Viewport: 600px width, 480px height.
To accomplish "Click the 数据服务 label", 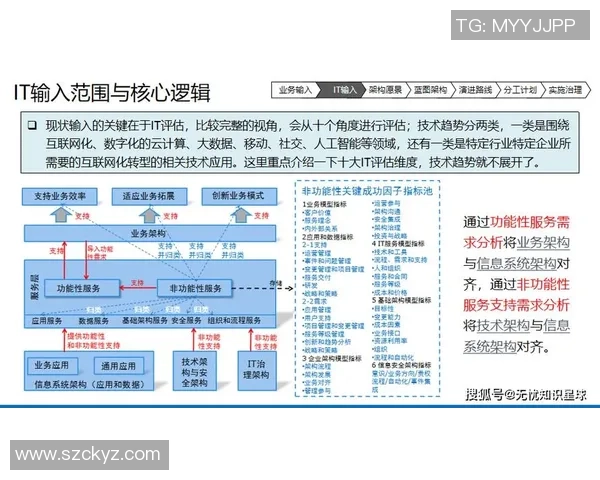I will 93,321.
